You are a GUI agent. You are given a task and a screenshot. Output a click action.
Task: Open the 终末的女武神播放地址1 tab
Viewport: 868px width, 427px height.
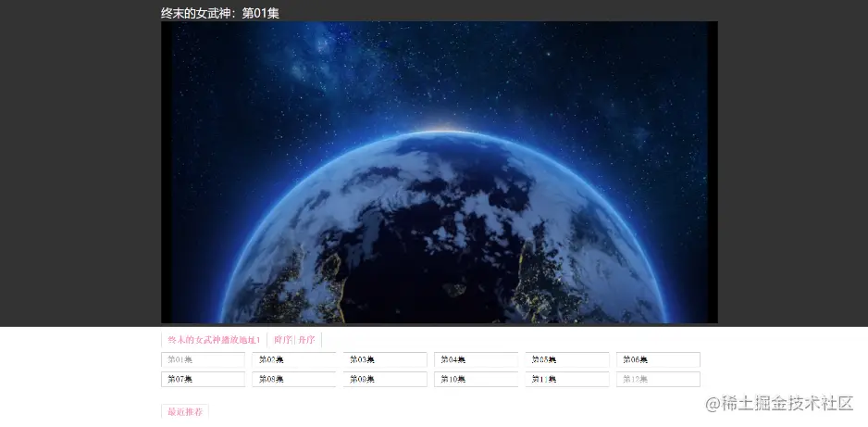214,340
